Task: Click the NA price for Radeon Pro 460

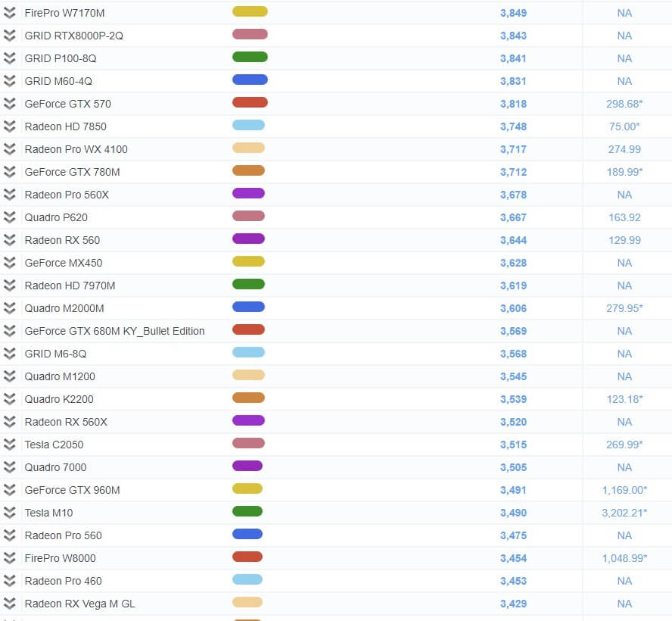Action: pos(624,582)
